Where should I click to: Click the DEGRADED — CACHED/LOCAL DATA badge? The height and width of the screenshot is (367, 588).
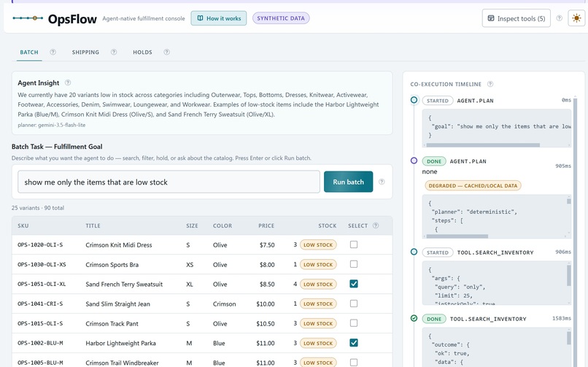(473, 185)
